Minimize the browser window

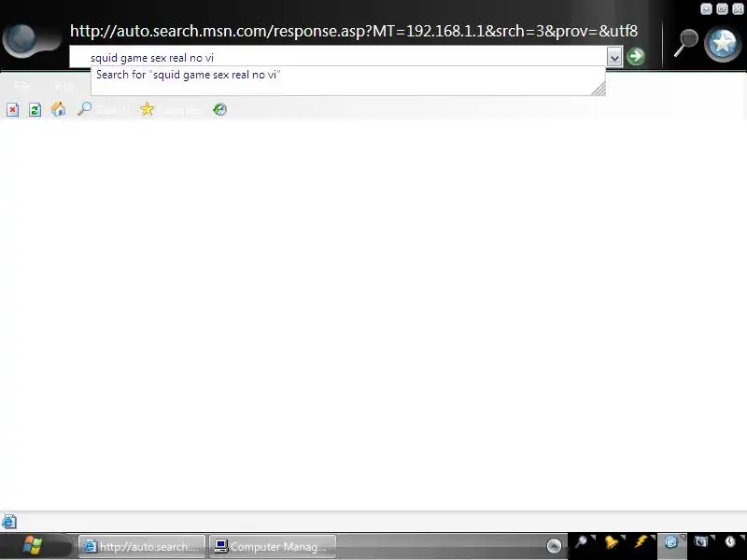point(707,8)
